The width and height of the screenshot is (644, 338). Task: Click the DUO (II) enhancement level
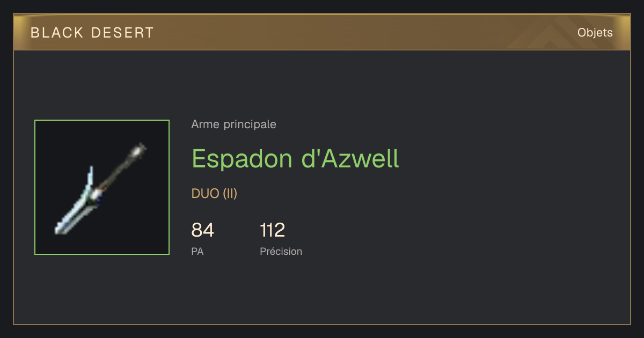pyautogui.click(x=214, y=194)
